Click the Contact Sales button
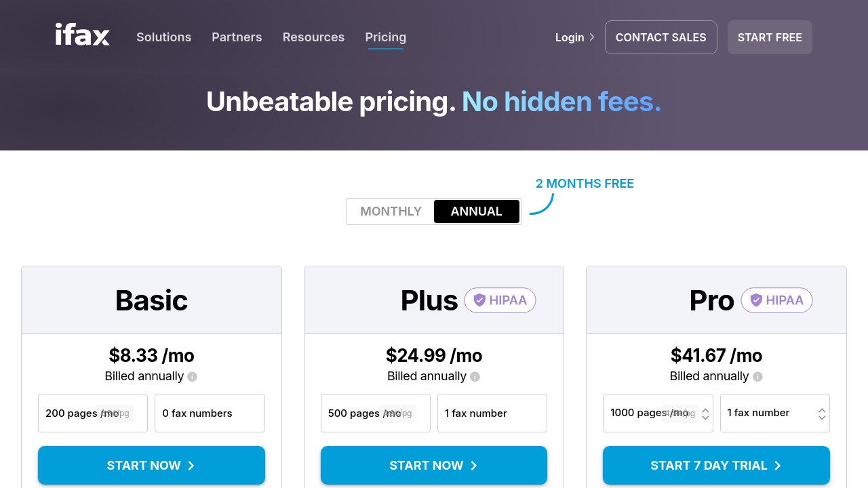 pyautogui.click(x=660, y=37)
